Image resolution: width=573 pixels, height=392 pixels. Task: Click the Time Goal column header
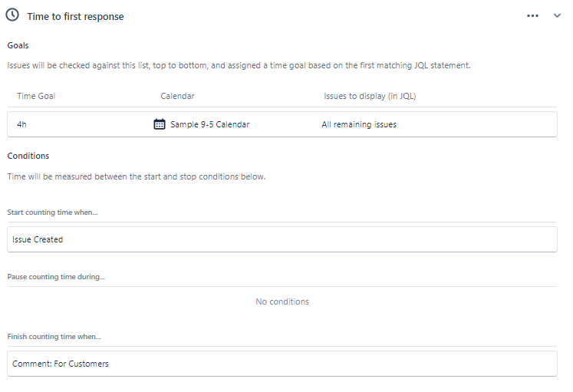(36, 96)
